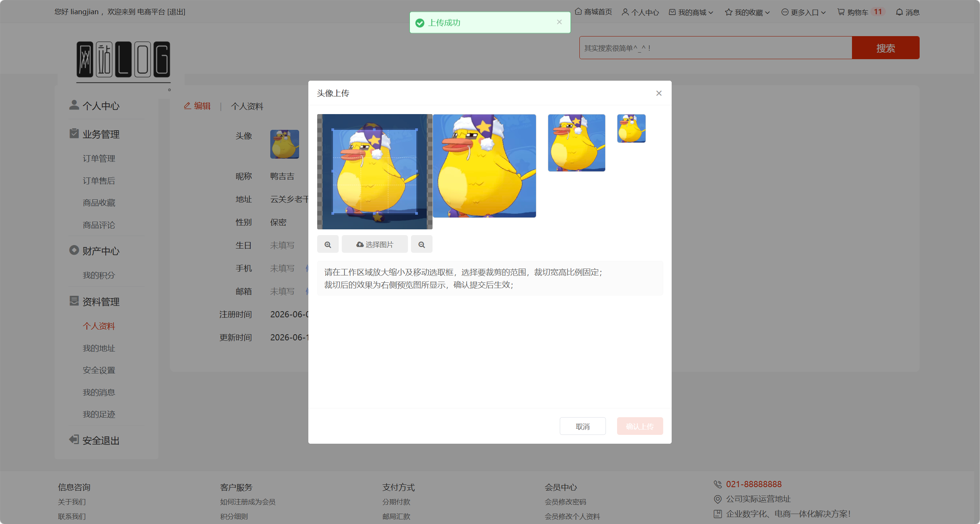Viewport: 980px width, 524px height.
Task: Click the smallest avatar preview image
Action: click(x=631, y=128)
